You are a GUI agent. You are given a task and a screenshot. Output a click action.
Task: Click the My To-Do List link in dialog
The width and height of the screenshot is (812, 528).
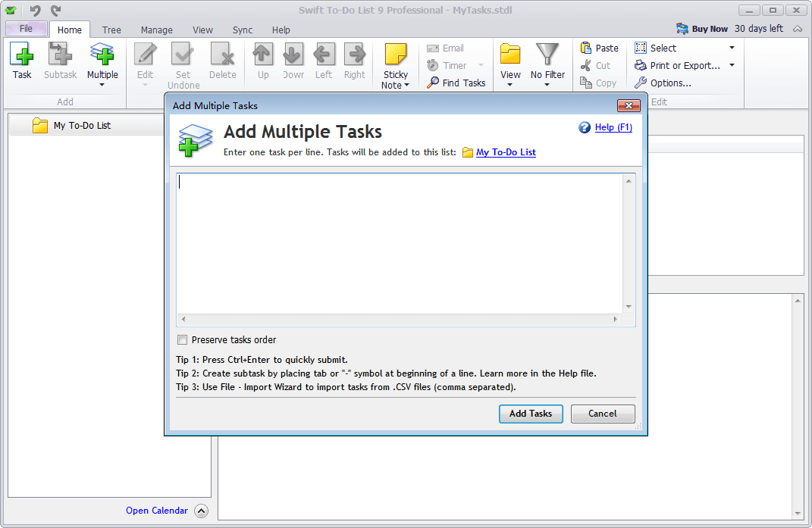point(506,152)
